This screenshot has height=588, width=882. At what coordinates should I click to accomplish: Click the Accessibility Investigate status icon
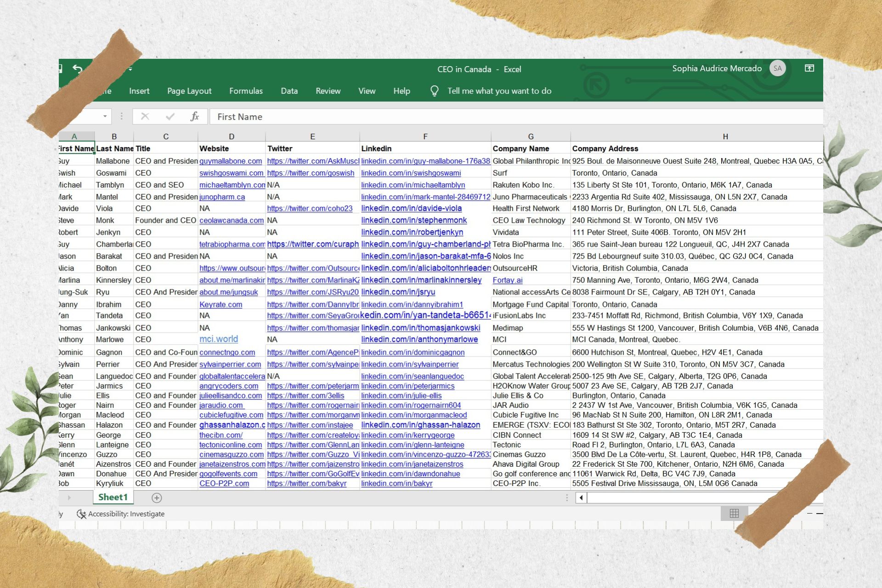81,514
